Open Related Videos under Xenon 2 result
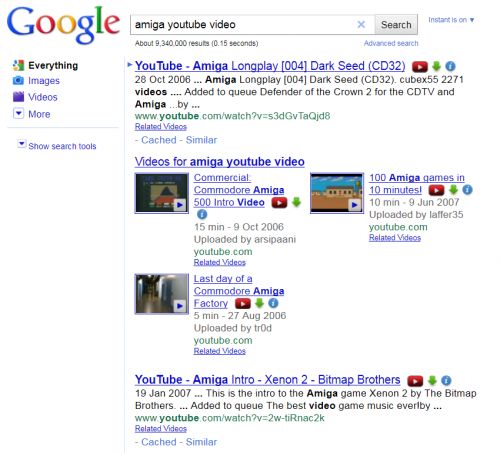The width and height of the screenshot is (500, 453). click(x=161, y=429)
